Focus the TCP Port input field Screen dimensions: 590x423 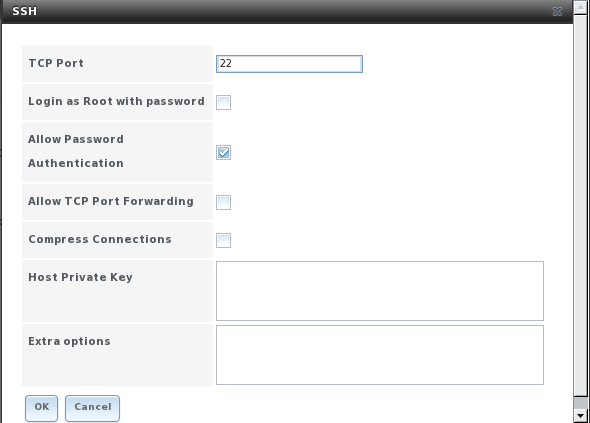(x=289, y=64)
